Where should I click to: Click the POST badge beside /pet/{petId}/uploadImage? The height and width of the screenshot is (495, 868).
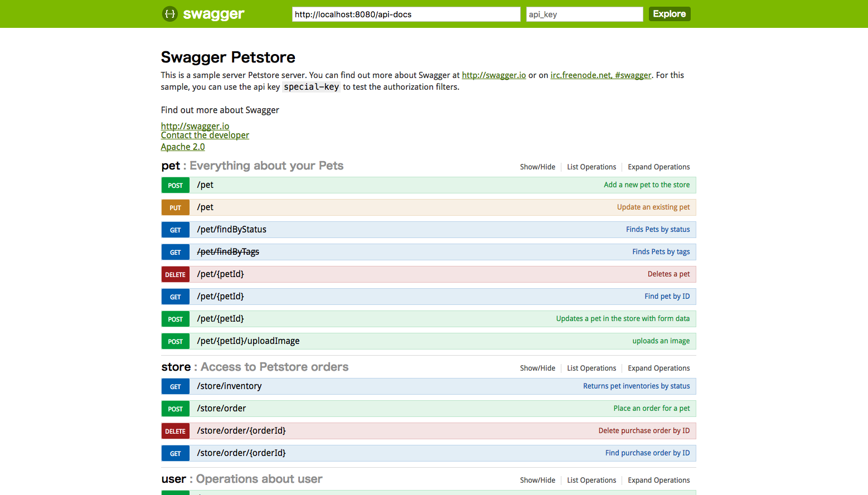176,341
